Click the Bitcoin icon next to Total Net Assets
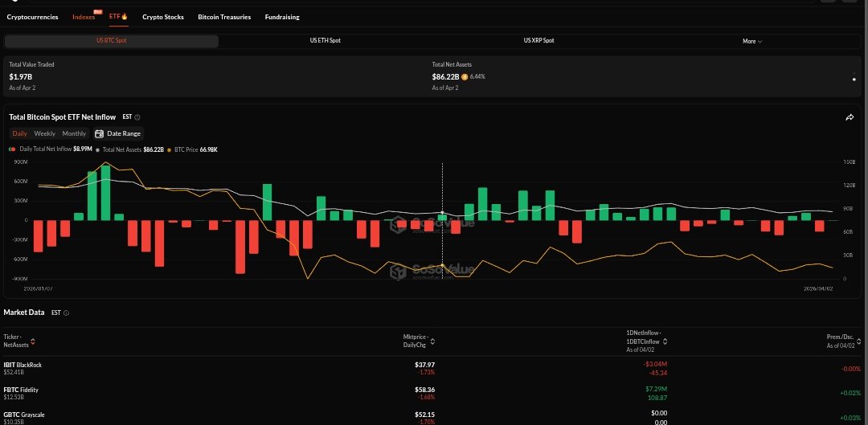 (465, 77)
